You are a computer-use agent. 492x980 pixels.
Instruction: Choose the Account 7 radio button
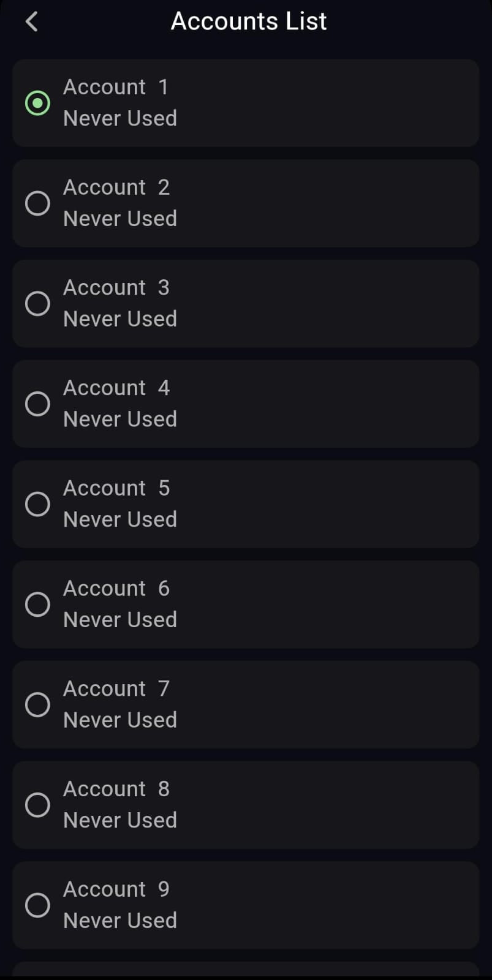coord(37,704)
